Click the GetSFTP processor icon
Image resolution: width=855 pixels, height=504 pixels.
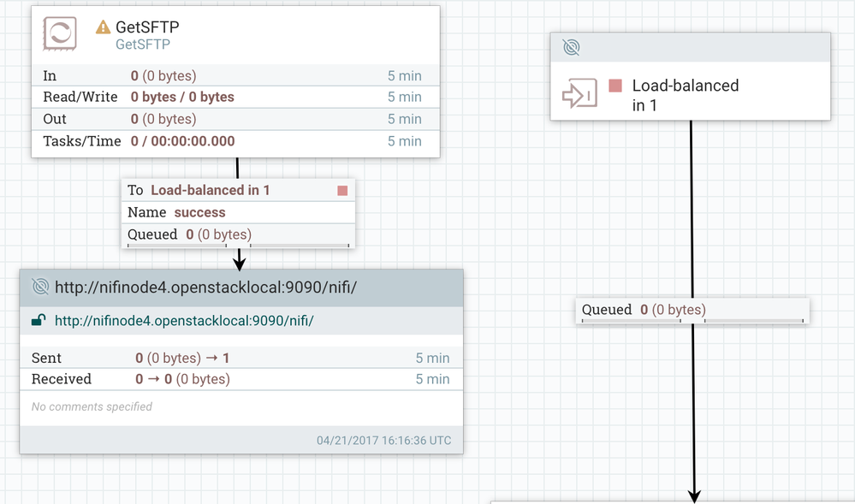click(x=60, y=35)
